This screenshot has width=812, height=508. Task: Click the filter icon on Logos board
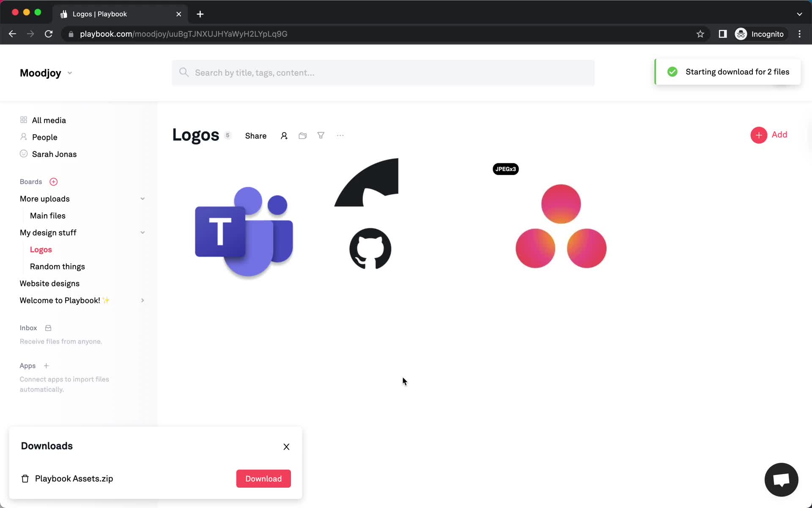(x=321, y=135)
